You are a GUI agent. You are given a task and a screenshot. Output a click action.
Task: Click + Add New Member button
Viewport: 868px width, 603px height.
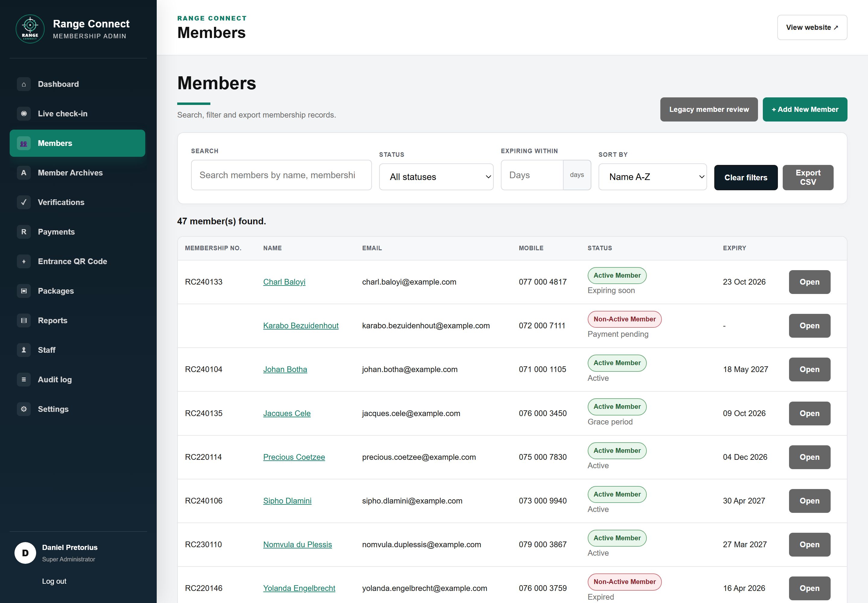pyautogui.click(x=804, y=109)
